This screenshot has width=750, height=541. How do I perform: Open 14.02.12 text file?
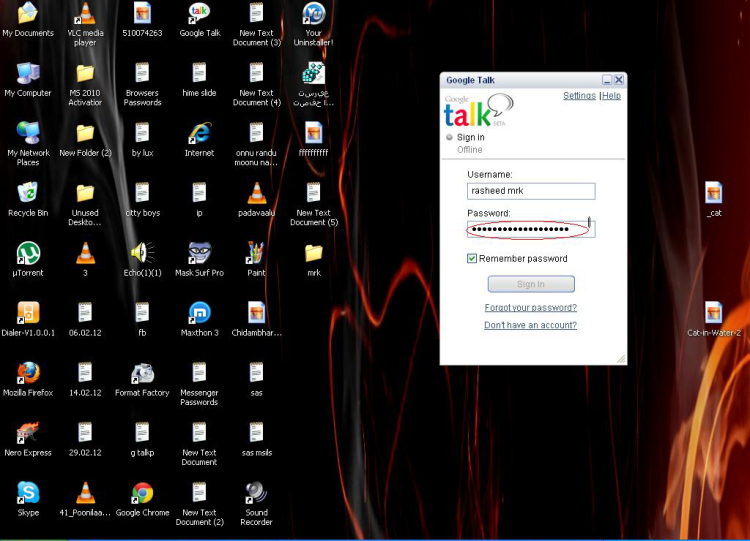point(85,373)
